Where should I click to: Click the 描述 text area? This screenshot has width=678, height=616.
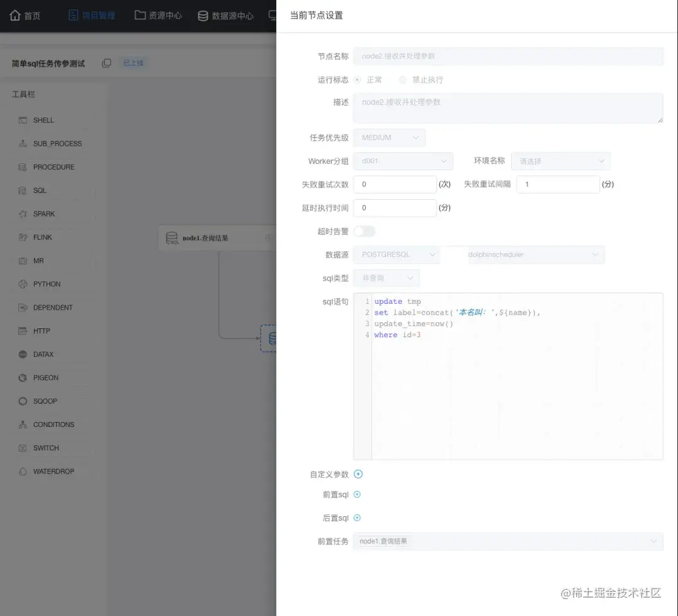[x=508, y=108]
